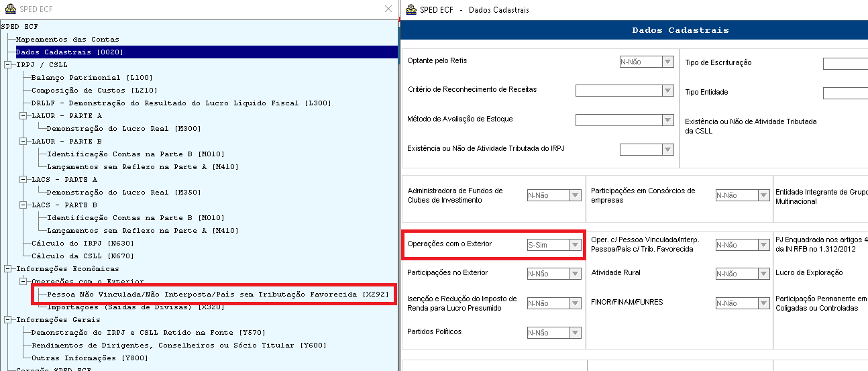
Task: Collapse the IRPJ / CSLL node
Action: coord(7,65)
